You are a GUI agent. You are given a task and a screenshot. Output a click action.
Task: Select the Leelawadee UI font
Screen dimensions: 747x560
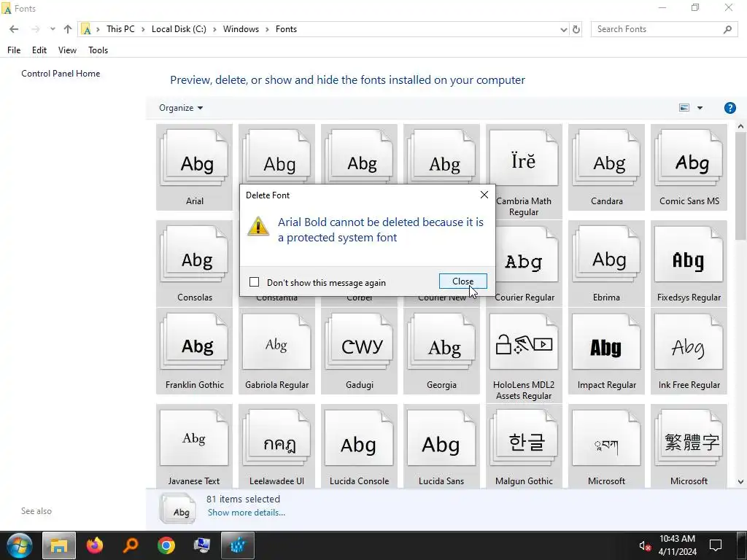pos(276,446)
